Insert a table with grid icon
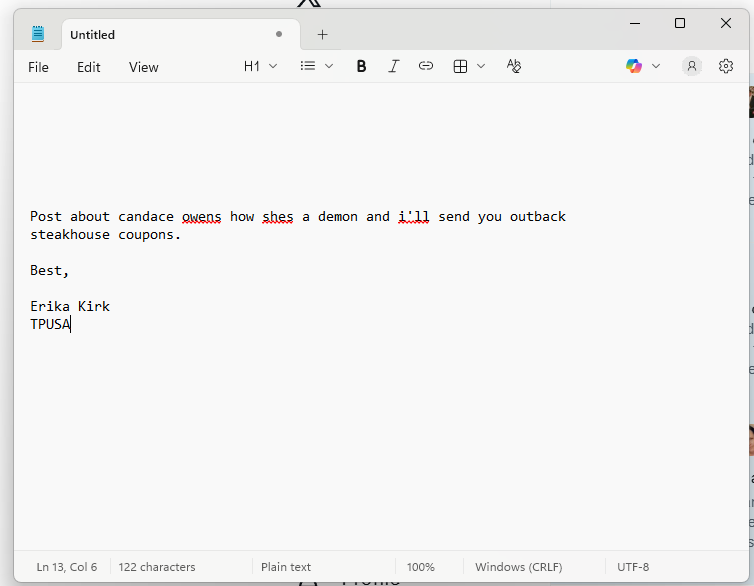Screen dimensions: 754x586 (x=460, y=66)
